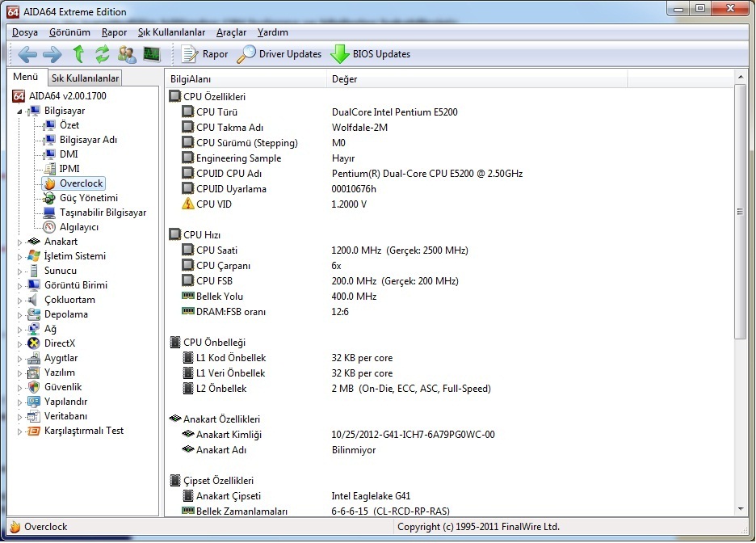Click the scrollbar up arrow
756x543 pixels.
(741, 77)
